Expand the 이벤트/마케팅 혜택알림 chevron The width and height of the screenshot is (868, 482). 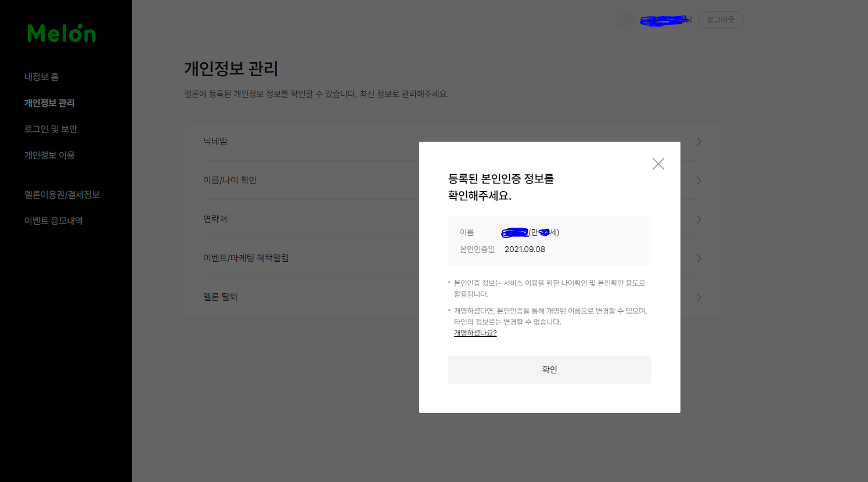(699, 258)
